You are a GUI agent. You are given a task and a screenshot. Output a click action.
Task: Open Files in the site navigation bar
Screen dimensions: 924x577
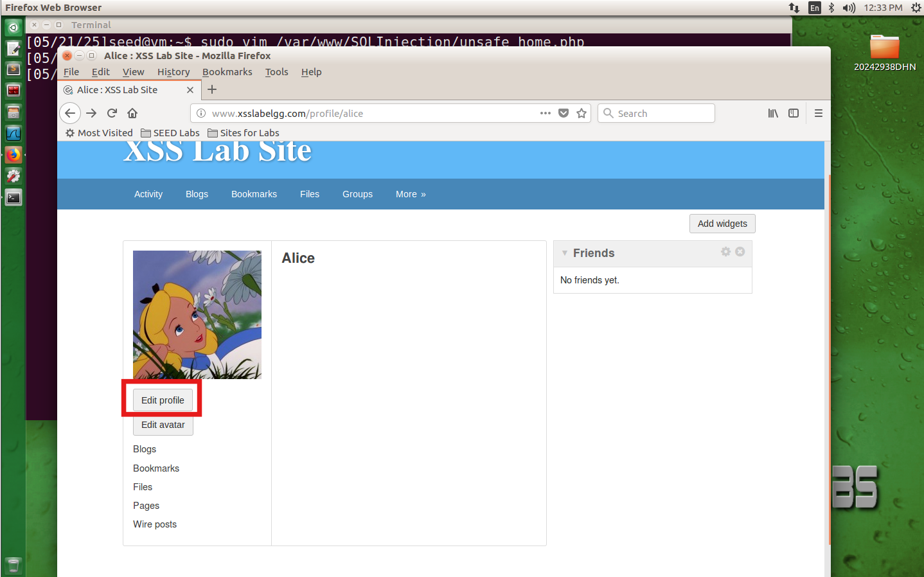pyautogui.click(x=310, y=194)
